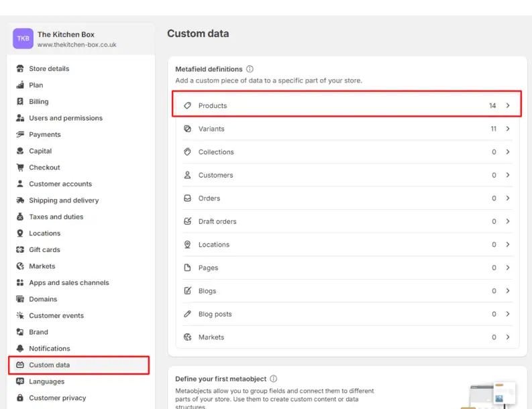This screenshot has width=532, height=409.
Task: Expand Blogs row chevron
Action: [508, 290]
